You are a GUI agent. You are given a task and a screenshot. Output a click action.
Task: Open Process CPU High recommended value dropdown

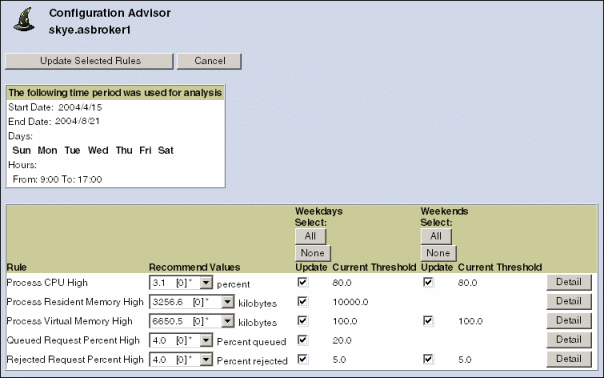tap(181, 283)
